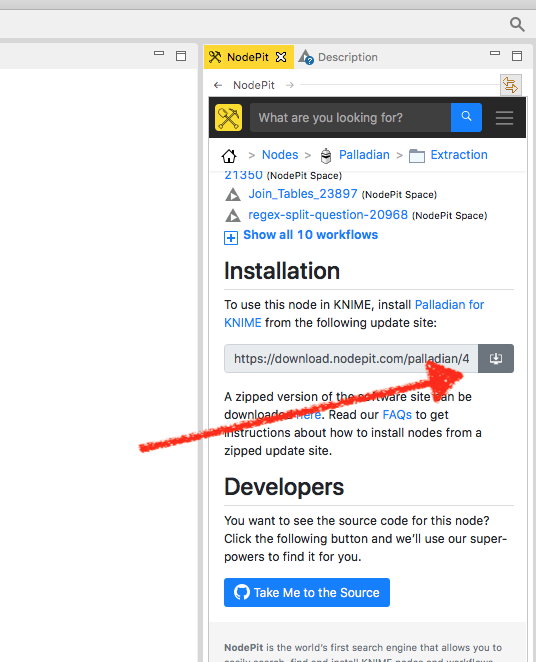Viewport: 536px width, 662px height.
Task: Open the hamburger menu
Action: pos(504,118)
